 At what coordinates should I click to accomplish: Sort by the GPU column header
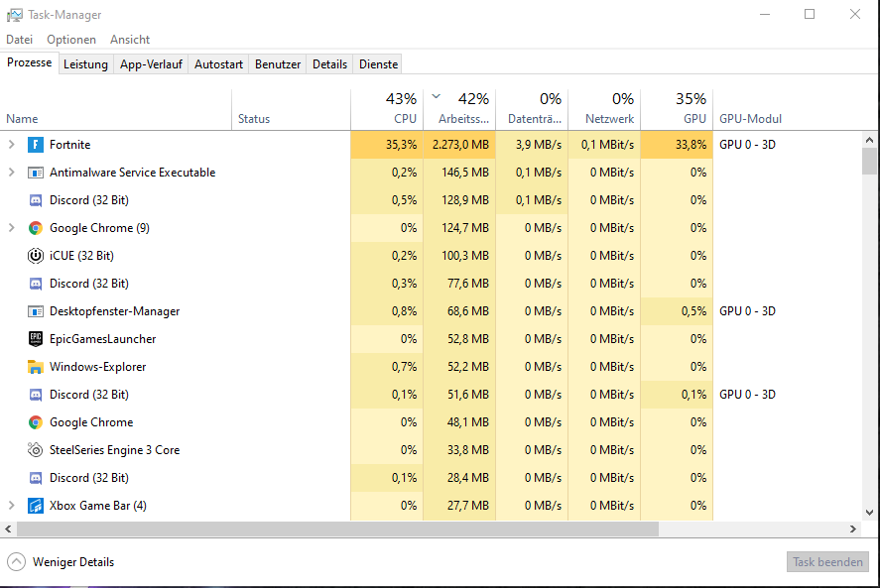pos(677,110)
